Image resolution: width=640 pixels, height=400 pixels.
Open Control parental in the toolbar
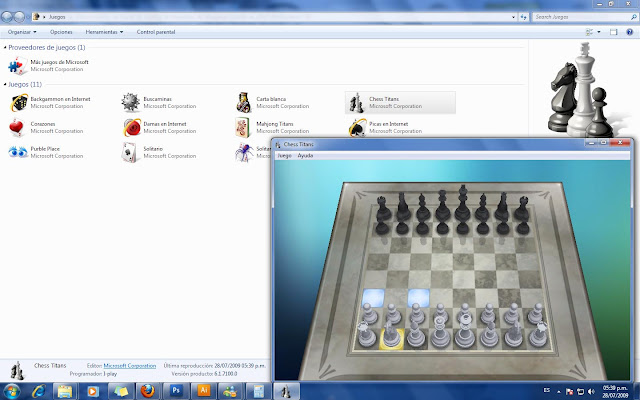coord(156,32)
